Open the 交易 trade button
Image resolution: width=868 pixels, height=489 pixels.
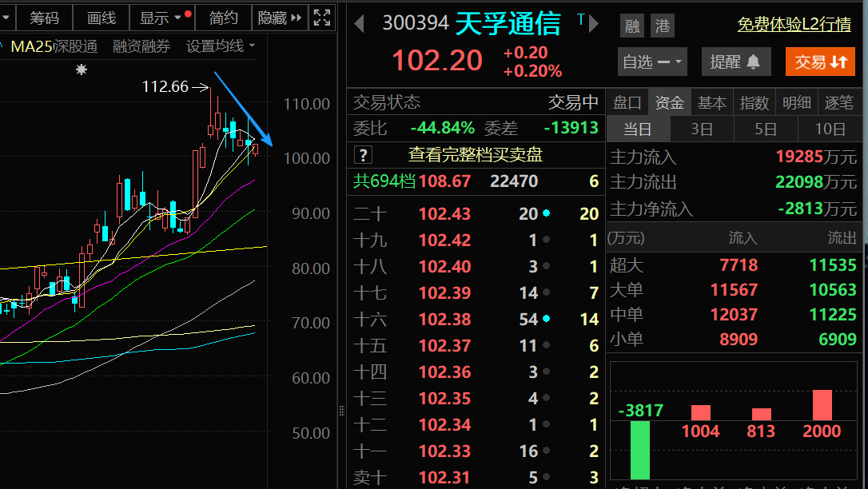[820, 62]
